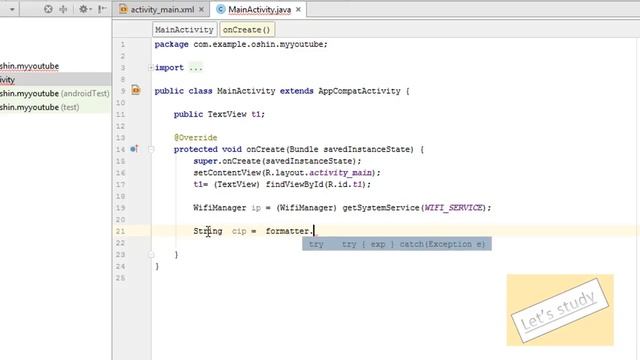Image resolution: width=640 pixels, height=360 pixels.
Task: Select the myyoutube (test) package
Action: 40,107
